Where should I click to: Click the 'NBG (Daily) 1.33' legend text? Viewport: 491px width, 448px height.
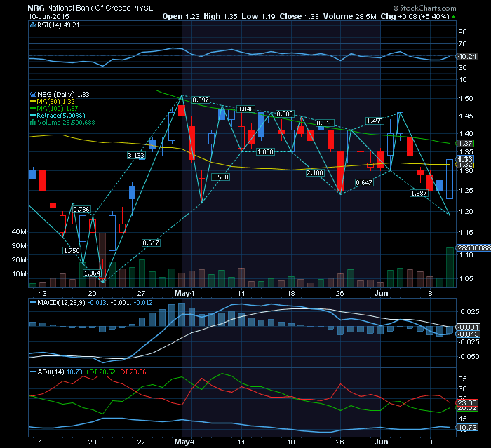point(63,94)
